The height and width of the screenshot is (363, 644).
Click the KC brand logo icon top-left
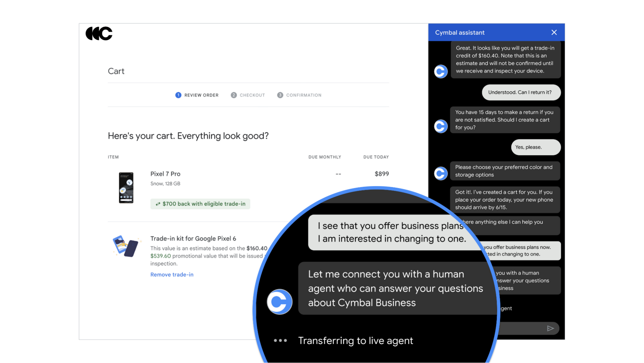(x=99, y=33)
